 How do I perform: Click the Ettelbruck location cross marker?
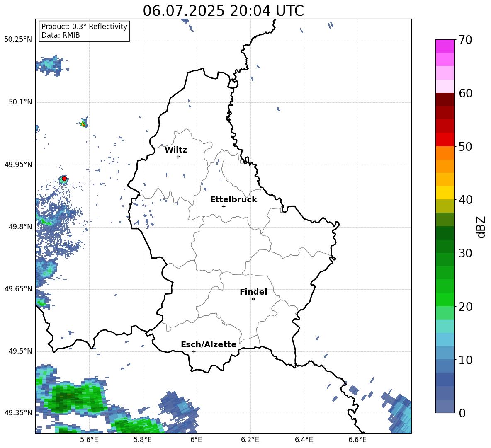pos(224,206)
